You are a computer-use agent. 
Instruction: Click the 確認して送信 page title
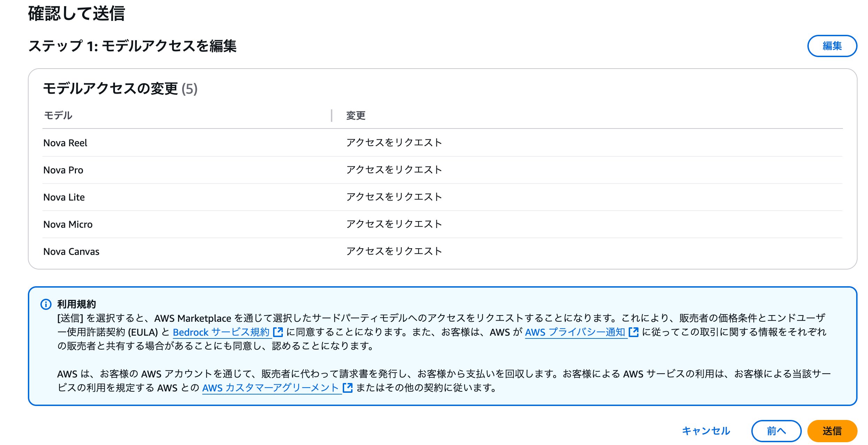click(76, 14)
